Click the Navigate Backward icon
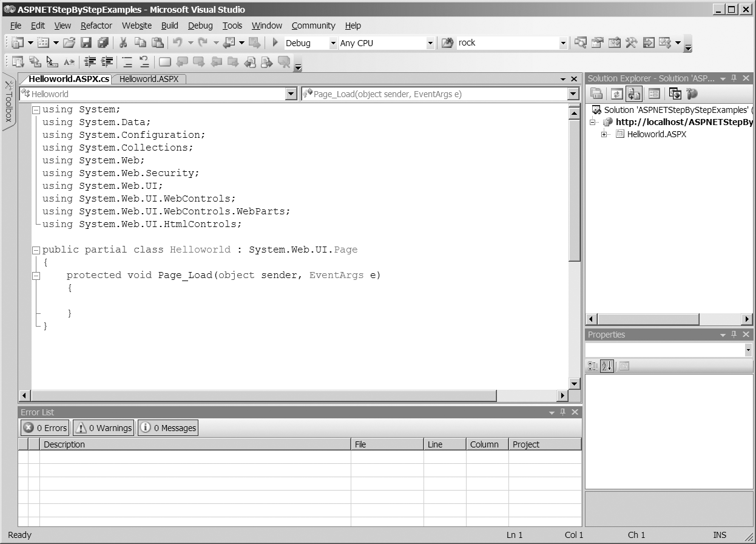Image resolution: width=756 pixels, height=544 pixels. tap(229, 42)
